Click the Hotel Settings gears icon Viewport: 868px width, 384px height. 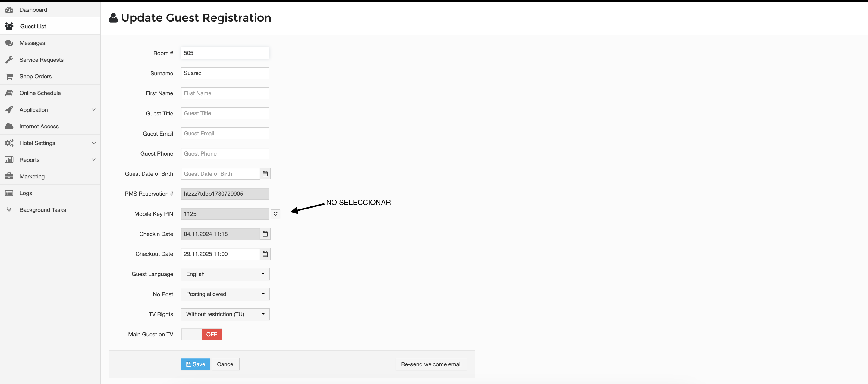pos(9,143)
